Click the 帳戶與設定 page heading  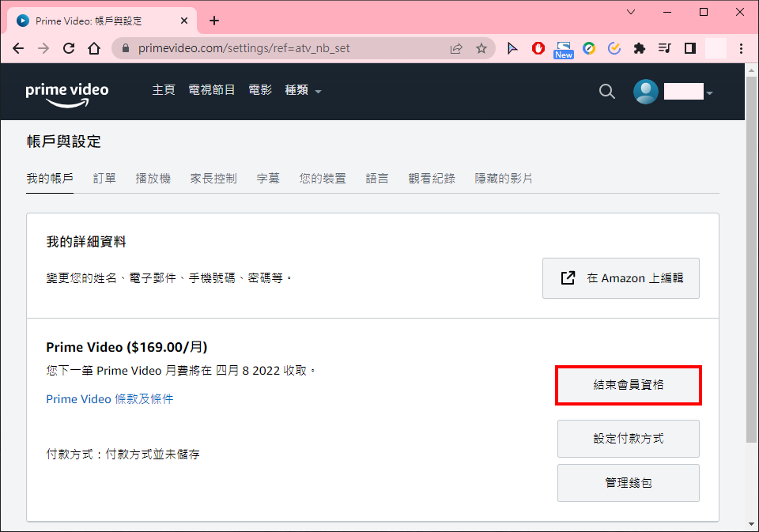[x=64, y=141]
